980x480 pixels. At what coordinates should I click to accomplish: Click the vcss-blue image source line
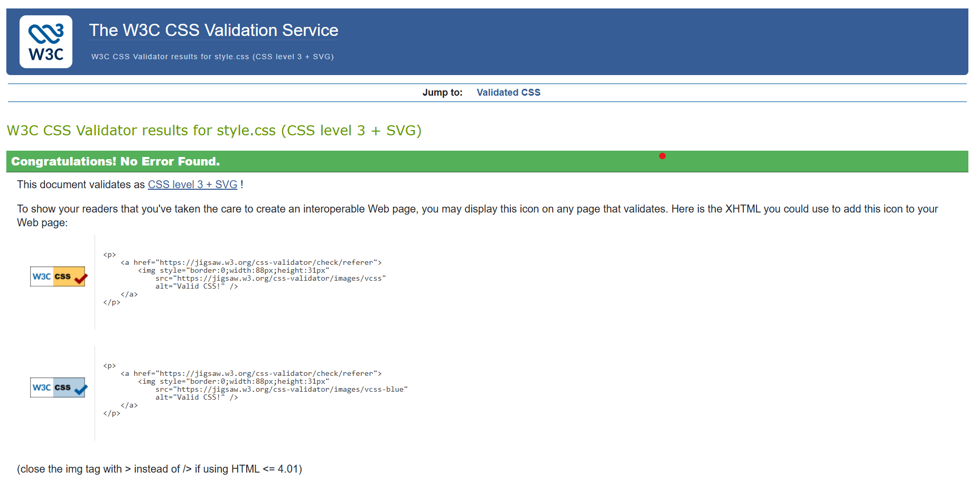click(282, 390)
